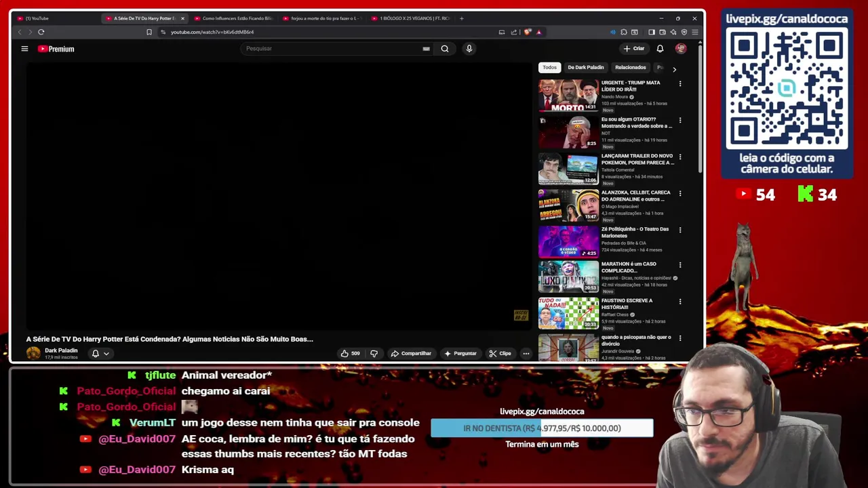Click the A Série De TV video title
Screen dimensions: 868x488
point(170,339)
